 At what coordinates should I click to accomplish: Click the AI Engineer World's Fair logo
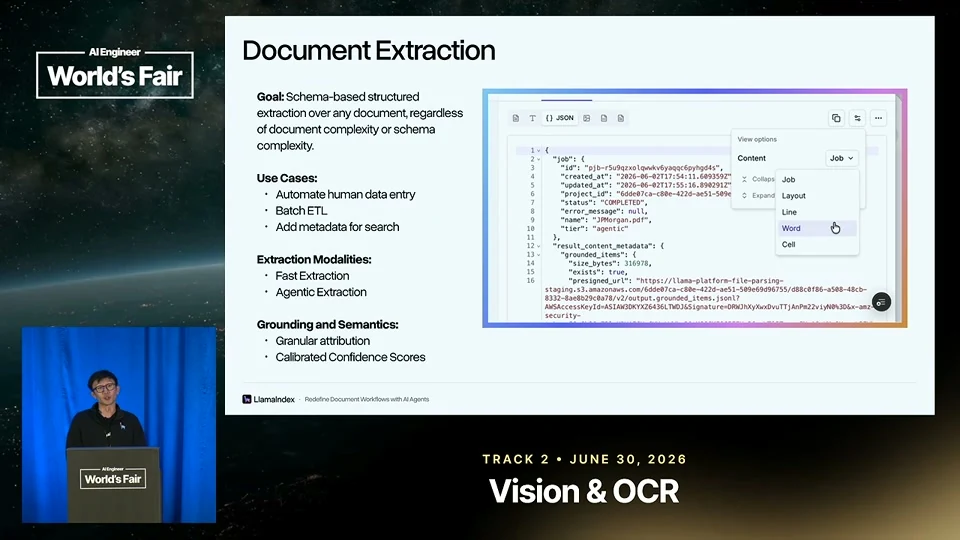click(115, 72)
